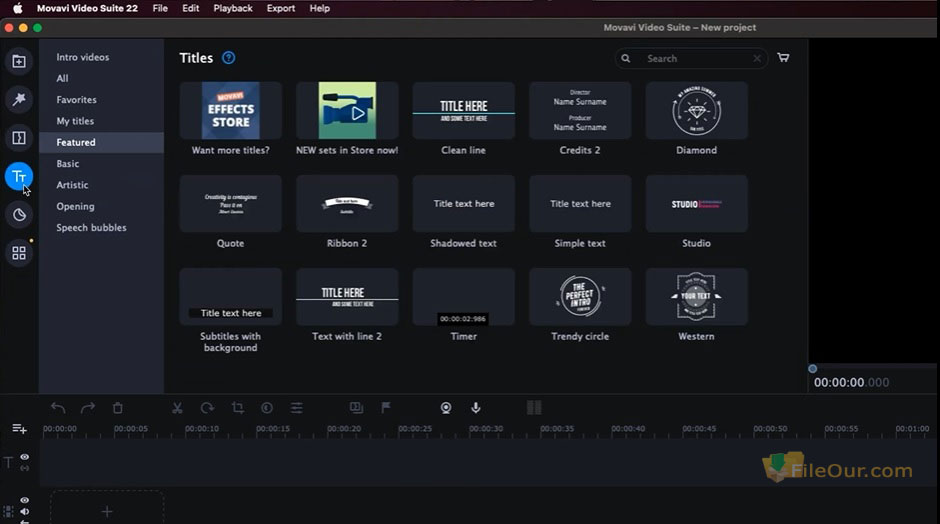Mute the video track speaker icon
The height and width of the screenshot is (524, 940).
point(25,511)
